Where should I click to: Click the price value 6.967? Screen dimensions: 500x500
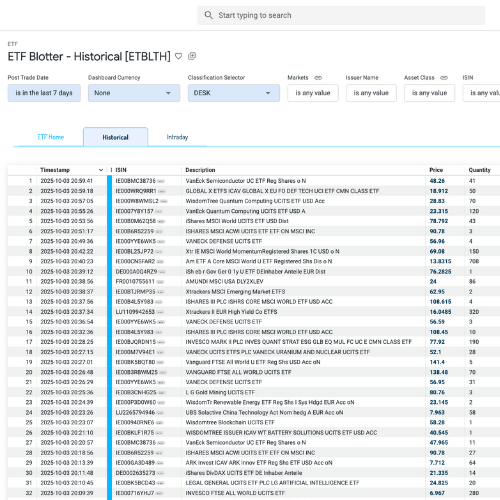(437, 493)
